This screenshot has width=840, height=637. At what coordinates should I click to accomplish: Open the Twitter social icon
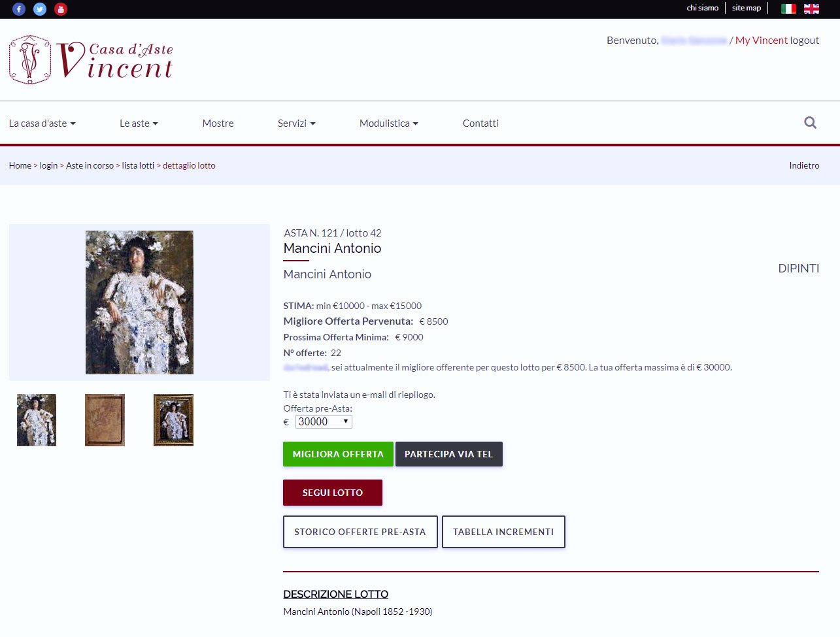40,9
